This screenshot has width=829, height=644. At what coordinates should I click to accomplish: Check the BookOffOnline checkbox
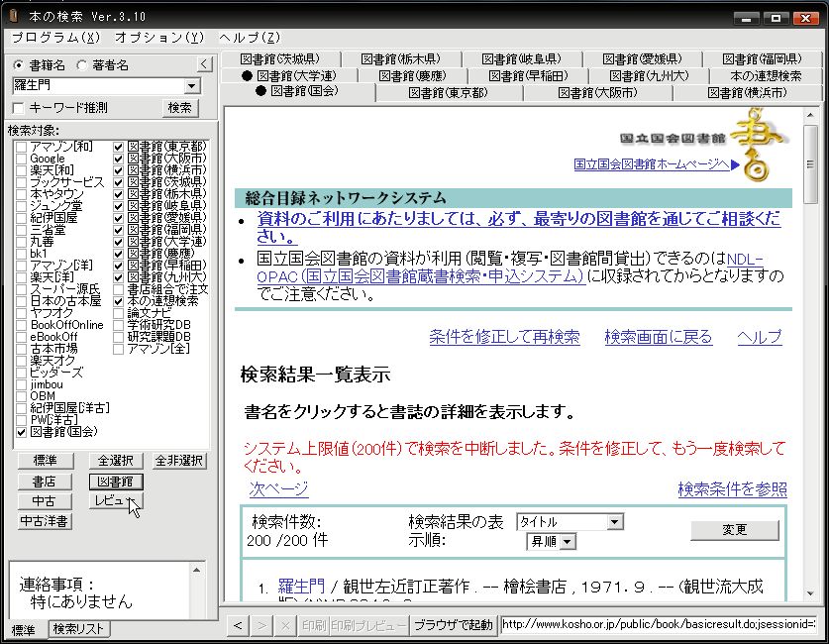pos(21,325)
